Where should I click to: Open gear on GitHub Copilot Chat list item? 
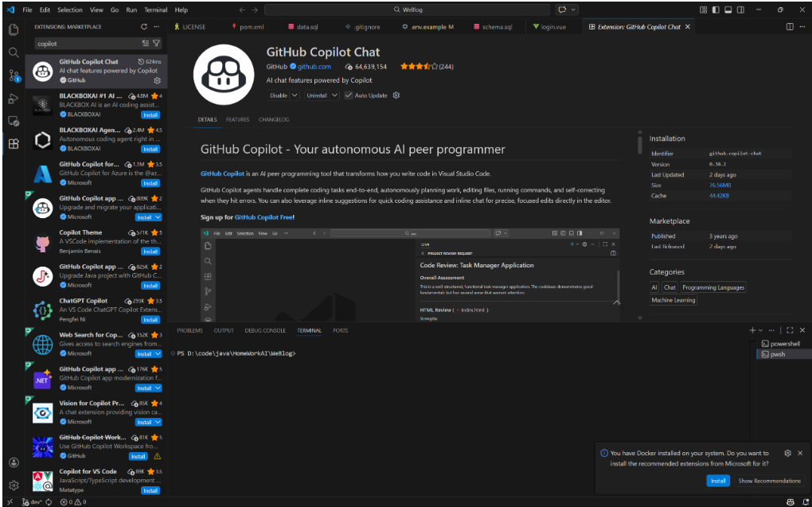(158, 80)
